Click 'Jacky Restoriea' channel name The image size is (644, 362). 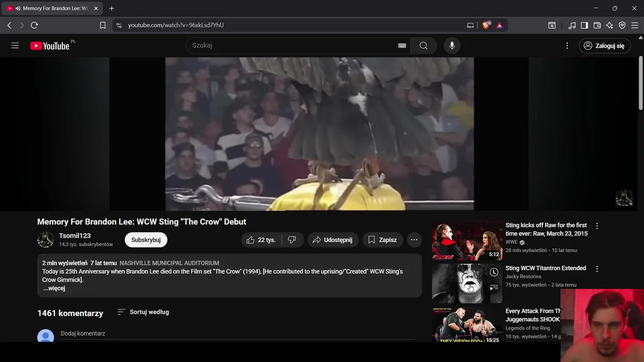523,277
